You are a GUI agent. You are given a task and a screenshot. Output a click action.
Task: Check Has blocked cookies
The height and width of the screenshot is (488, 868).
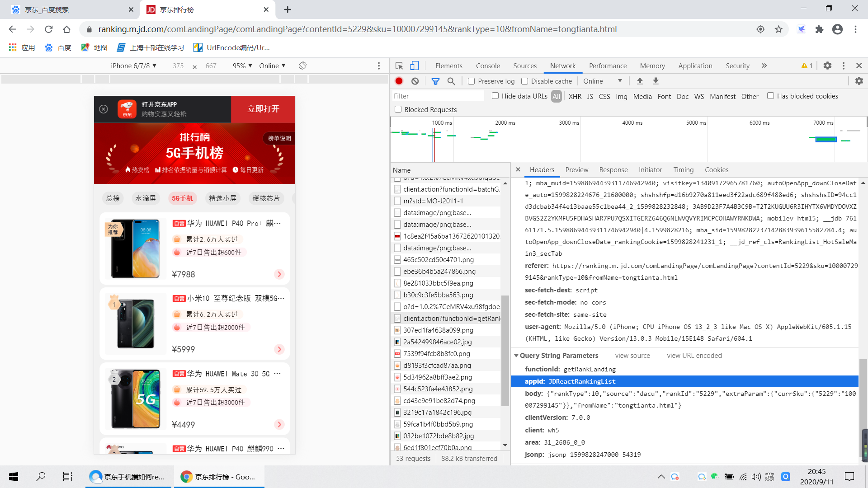point(770,96)
